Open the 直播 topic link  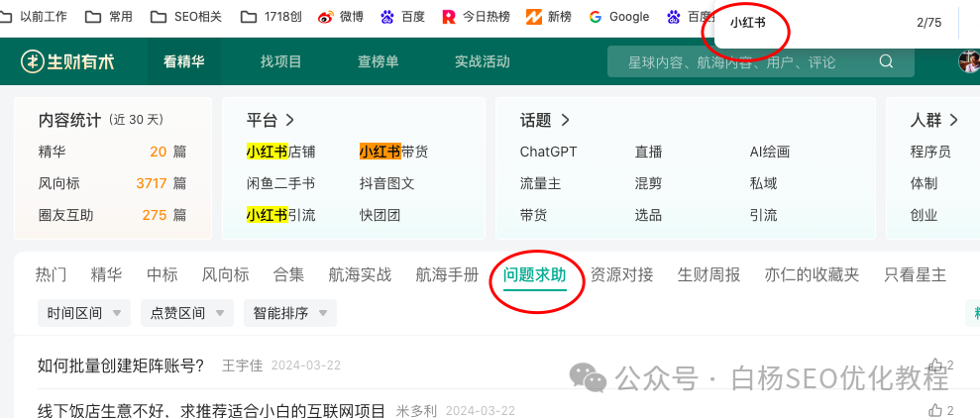point(649,152)
